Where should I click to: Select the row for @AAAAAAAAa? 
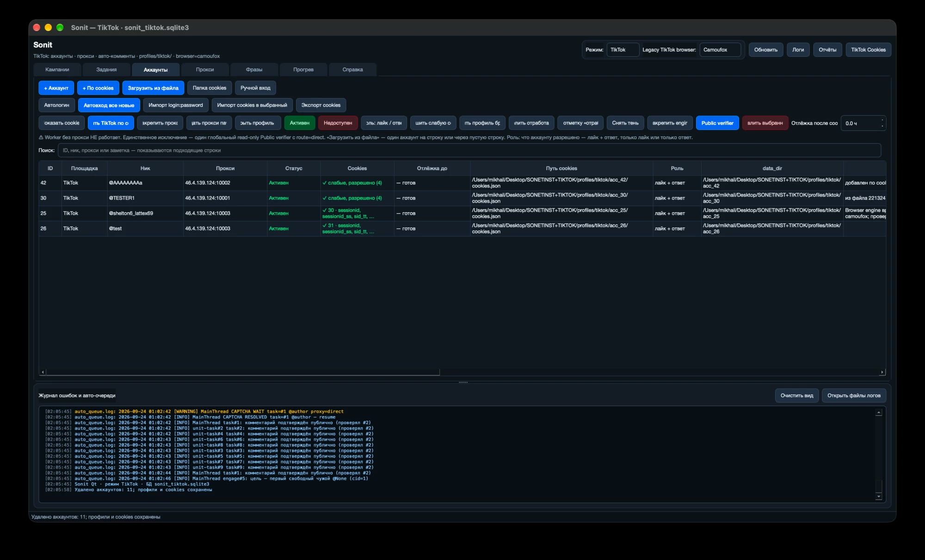tap(462, 183)
